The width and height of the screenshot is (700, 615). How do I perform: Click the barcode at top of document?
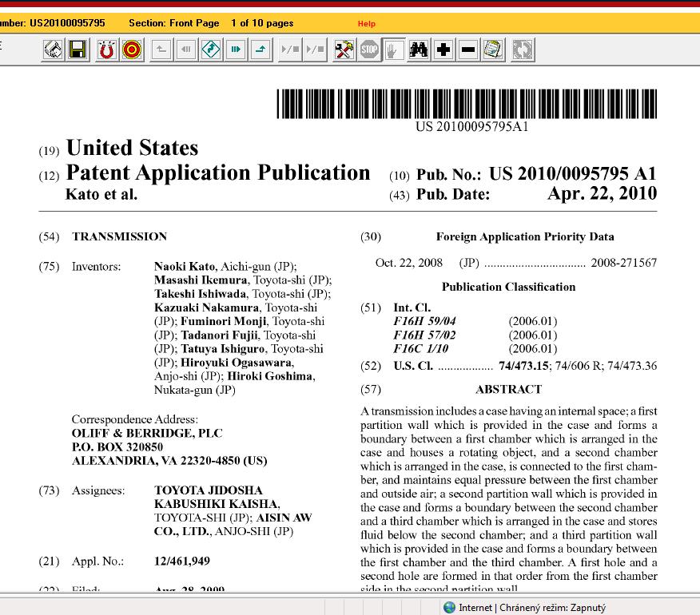pyautogui.click(x=467, y=104)
